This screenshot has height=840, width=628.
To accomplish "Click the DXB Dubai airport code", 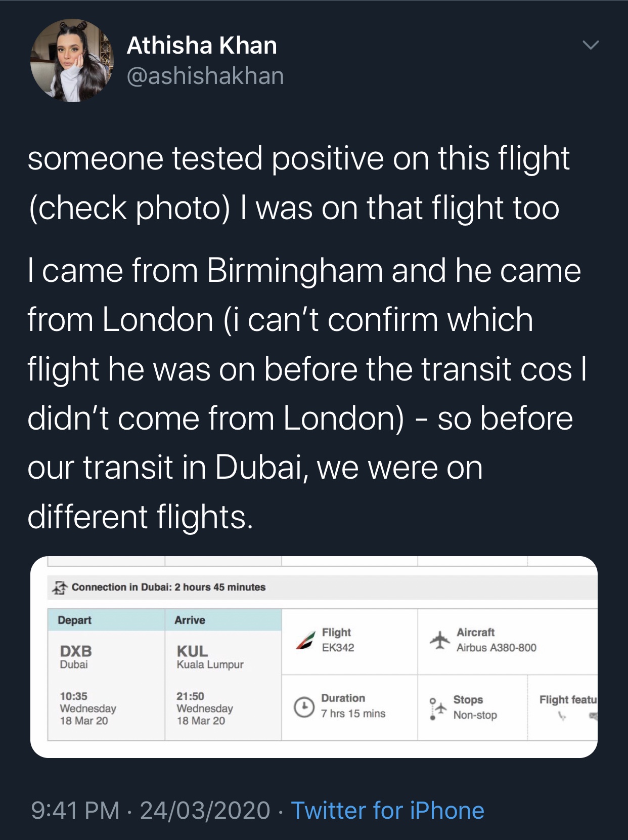I will tap(76, 651).
